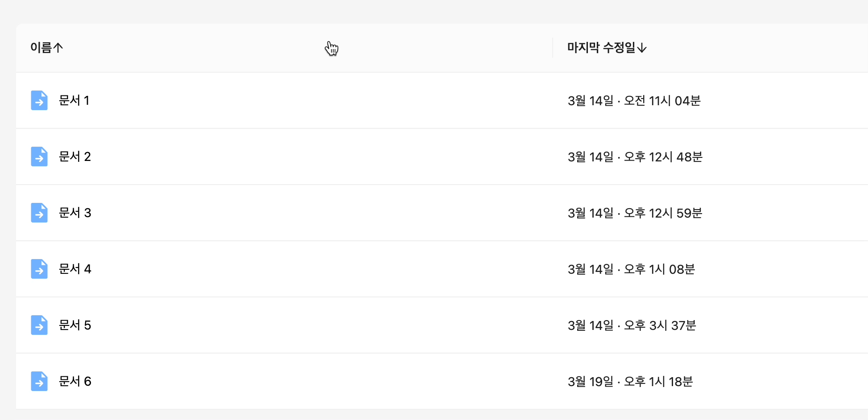Click the 문서 4 file icon
The height and width of the screenshot is (420, 868).
[39, 269]
